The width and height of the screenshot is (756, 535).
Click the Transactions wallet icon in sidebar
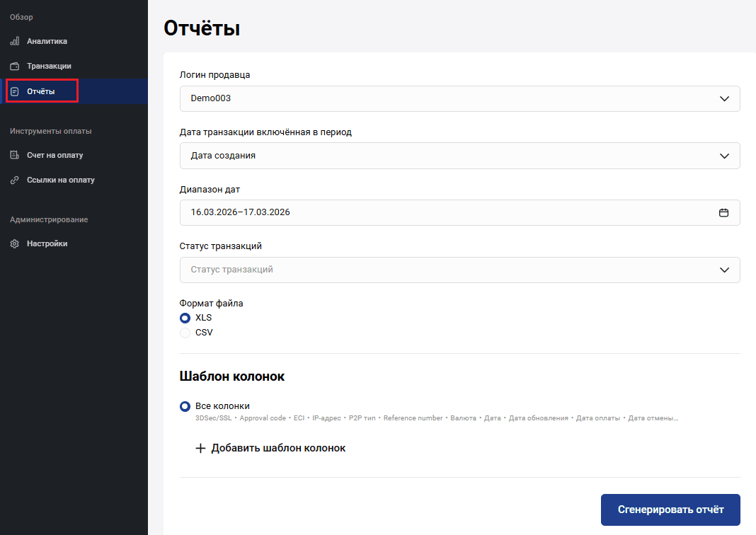coord(14,66)
